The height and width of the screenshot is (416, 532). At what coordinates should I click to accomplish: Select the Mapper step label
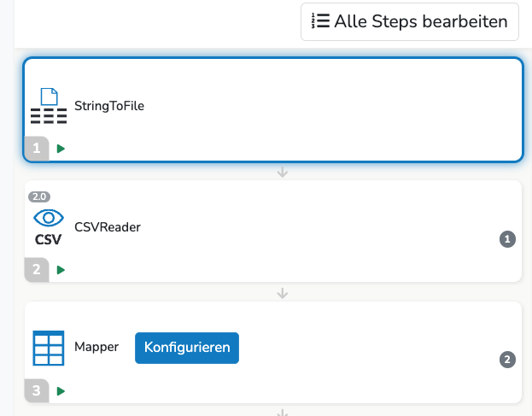pyautogui.click(x=96, y=347)
